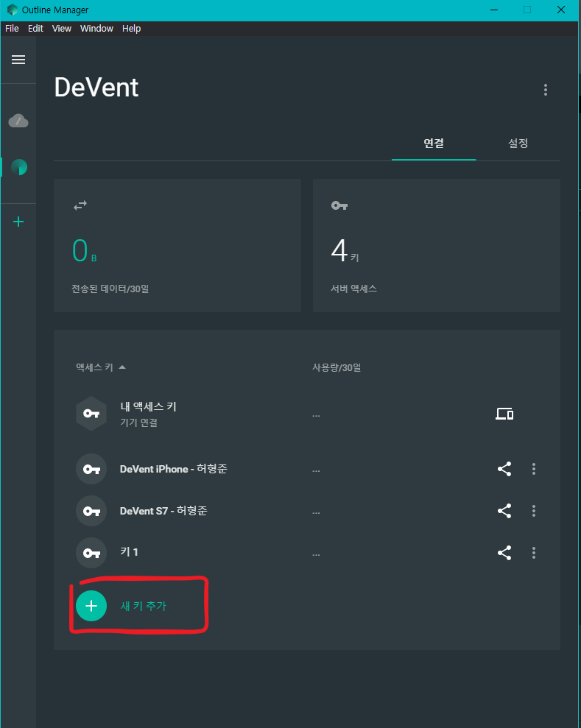The width and height of the screenshot is (581, 728).
Task: Share the DeVent S7 access key
Action: [504, 511]
